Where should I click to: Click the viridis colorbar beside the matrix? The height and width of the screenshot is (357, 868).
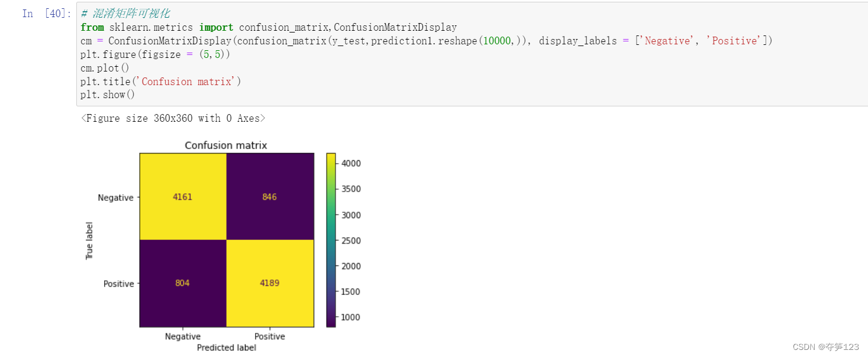point(331,240)
